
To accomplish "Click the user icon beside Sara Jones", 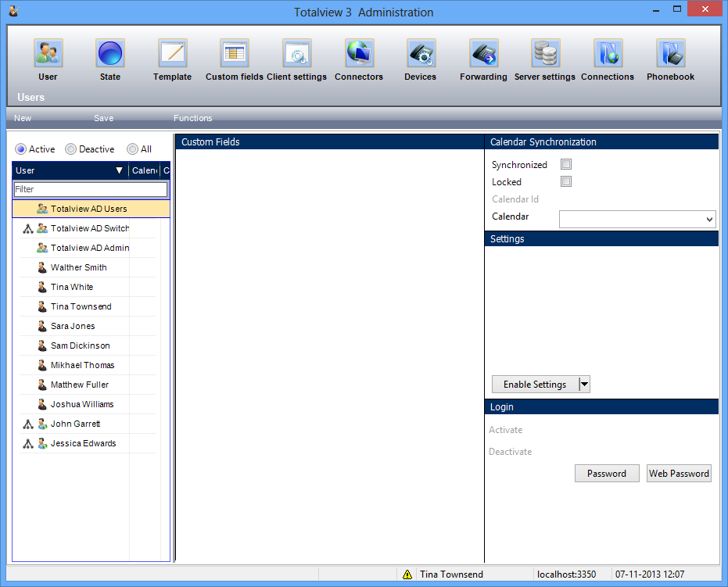I will pyautogui.click(x=42, y=326).
